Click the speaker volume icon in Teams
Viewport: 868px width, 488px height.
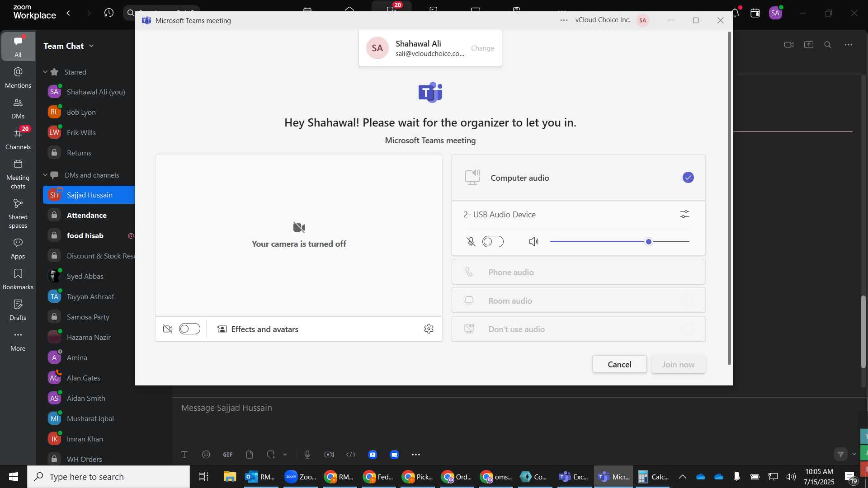point(533,242)
